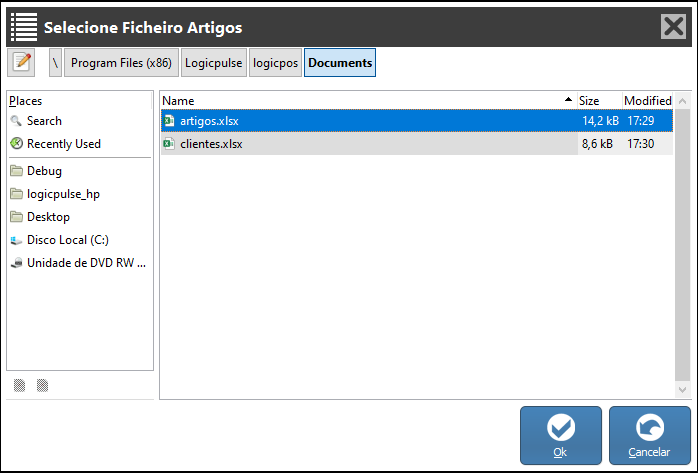This screenshot has height=473, width=698.
Task: Jump to the Logicpulse path folder
Action: (213, 63)
